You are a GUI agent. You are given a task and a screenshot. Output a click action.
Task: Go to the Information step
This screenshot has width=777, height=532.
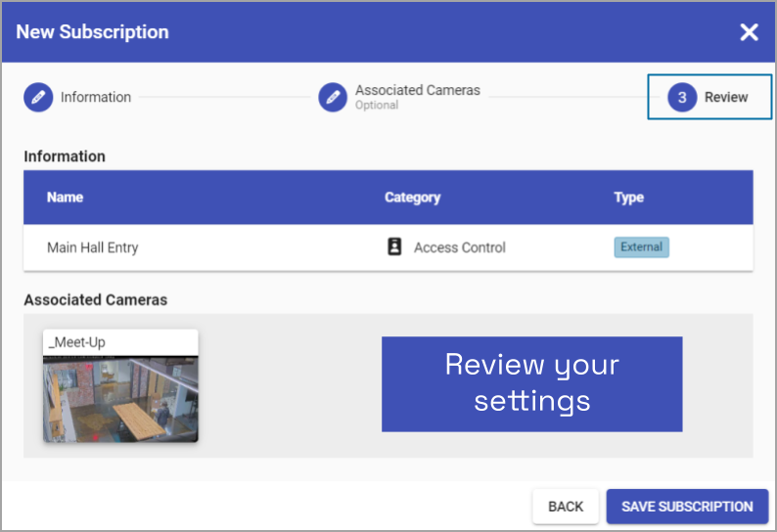[95, 97]
